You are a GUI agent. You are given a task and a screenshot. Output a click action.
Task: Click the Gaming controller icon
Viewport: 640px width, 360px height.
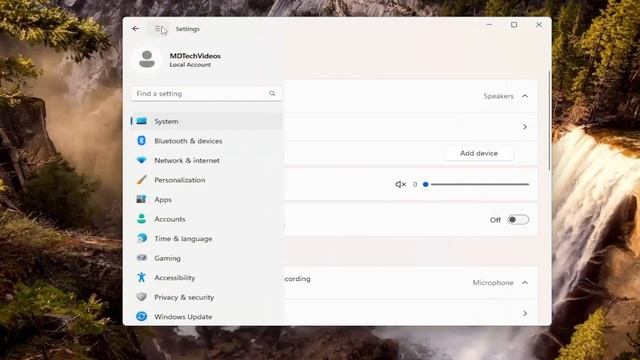(x=142, y=258)
